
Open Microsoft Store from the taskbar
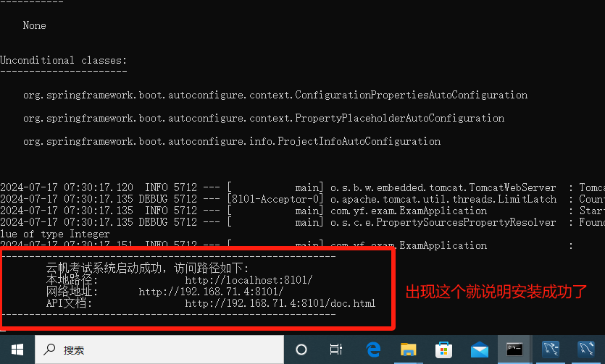(x=444, y=350)
